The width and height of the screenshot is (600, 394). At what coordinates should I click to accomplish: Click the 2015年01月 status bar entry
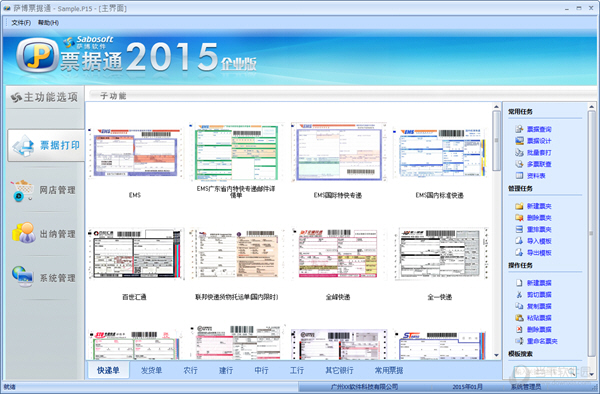pos(468,387)
